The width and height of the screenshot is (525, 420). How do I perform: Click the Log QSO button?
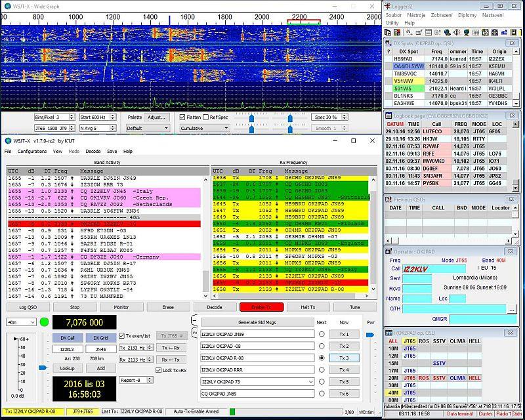(x=28, y=307)
